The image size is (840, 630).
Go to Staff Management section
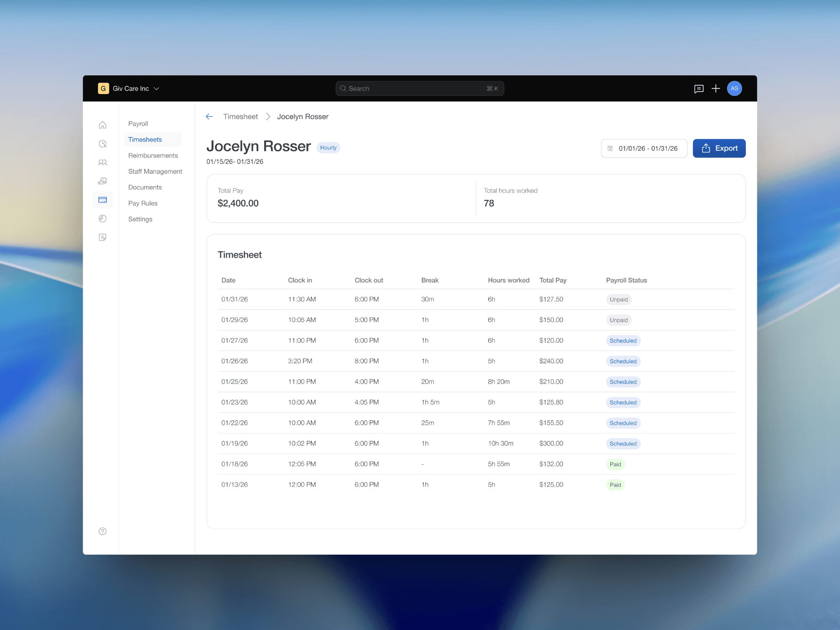[x=155, y=171]
